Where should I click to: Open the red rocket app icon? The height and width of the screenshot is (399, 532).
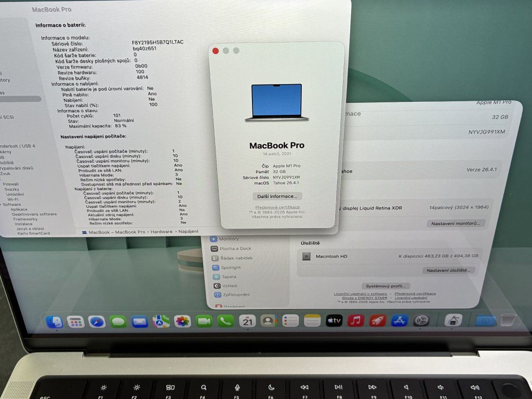tap(377, 320)
